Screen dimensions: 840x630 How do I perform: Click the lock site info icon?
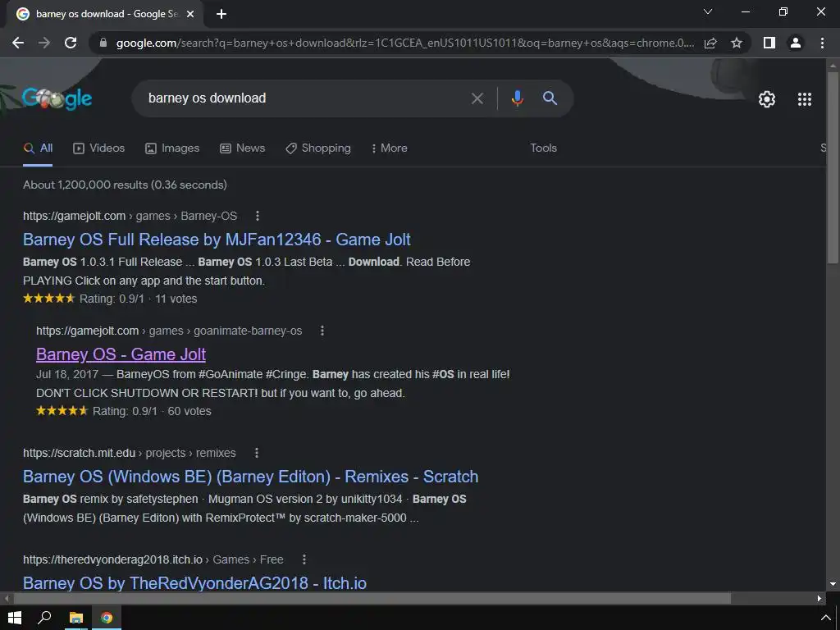(103, 43)
